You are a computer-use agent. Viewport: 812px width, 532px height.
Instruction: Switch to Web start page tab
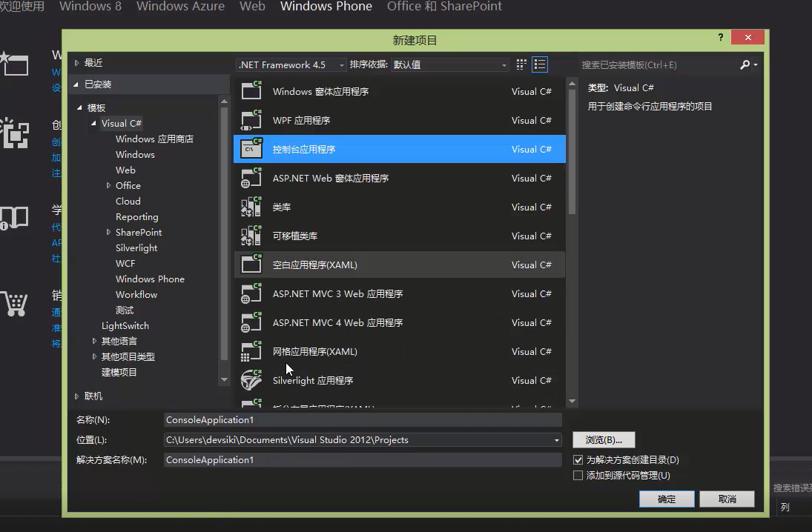coord(252,6)
